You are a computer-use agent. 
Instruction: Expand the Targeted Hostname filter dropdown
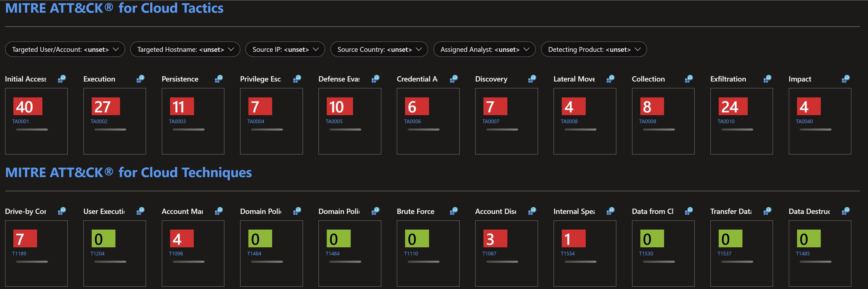(185, 49)
